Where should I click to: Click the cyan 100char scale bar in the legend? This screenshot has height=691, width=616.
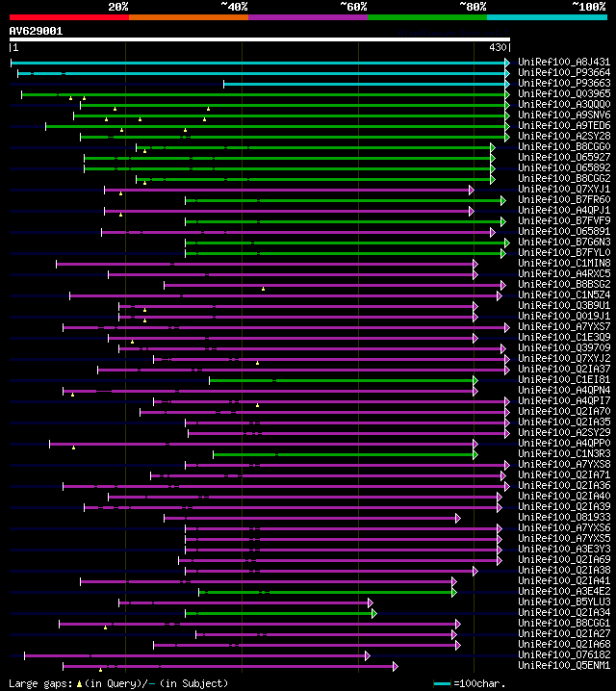coord(442,684)
